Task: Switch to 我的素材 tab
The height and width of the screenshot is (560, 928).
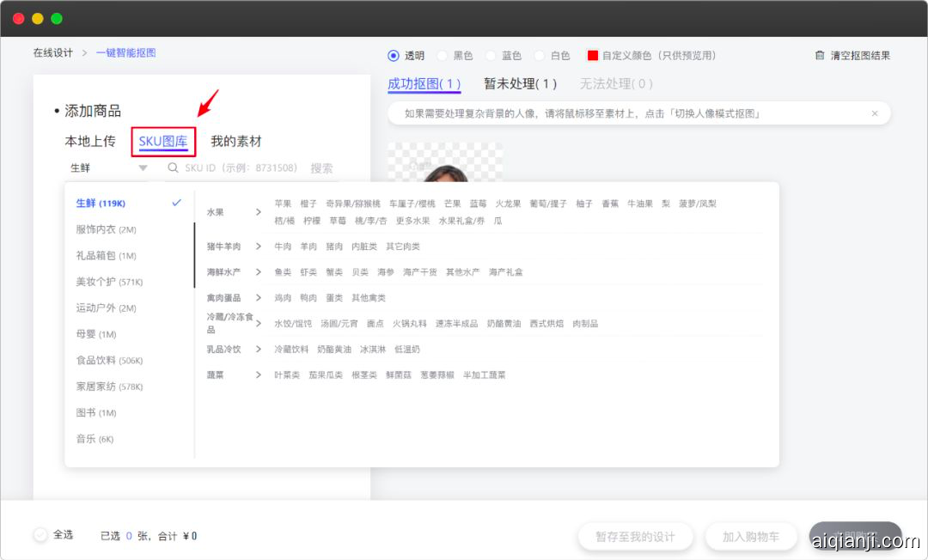Action: point(236,142)
